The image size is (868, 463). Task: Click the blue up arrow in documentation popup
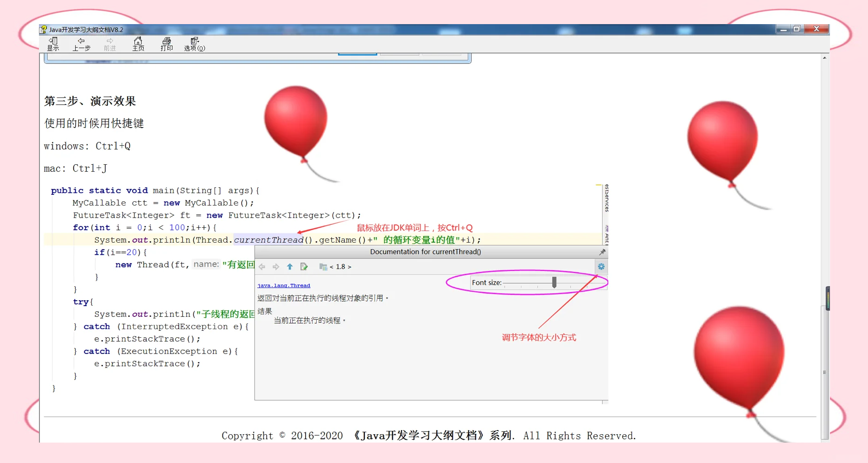[x=290, y=267]
